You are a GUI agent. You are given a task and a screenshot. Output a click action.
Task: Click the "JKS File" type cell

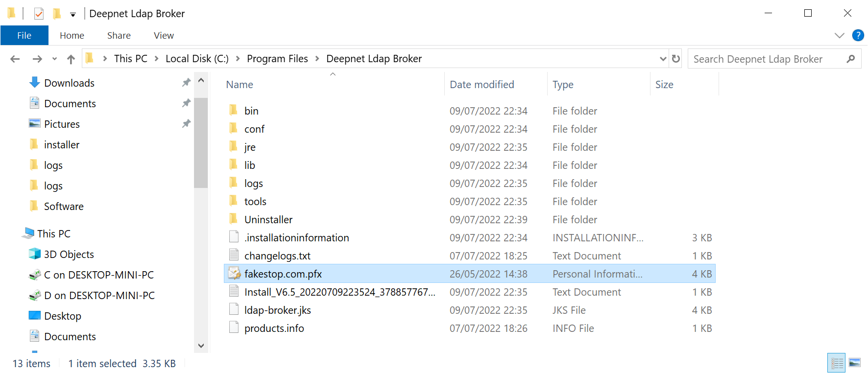(x=569, y=310)
